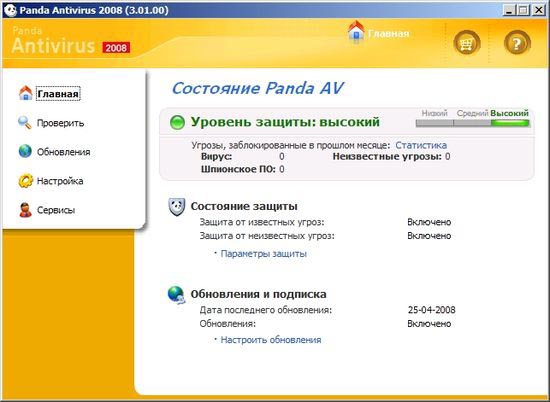Click the globe icon beside Обновления in sidebar
The height and width of the screenshot is (402, 550).
(x=25, y=152)
